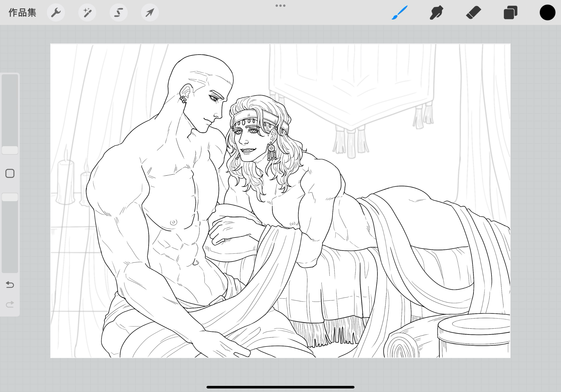The width and height of the screenshot is (561, 392).
Task: Open the black active color swatch
Action: [548, 12]
